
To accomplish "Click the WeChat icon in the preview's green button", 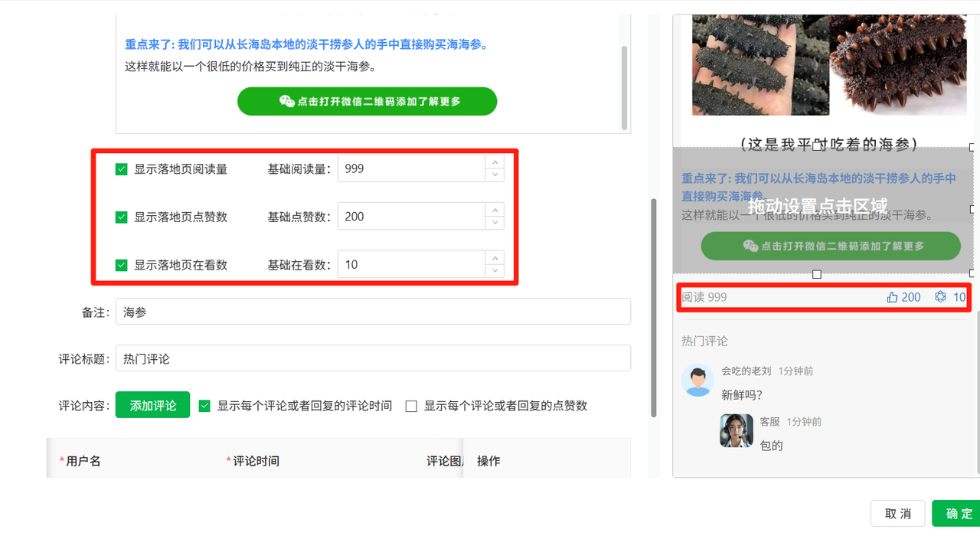I will 750,246.
